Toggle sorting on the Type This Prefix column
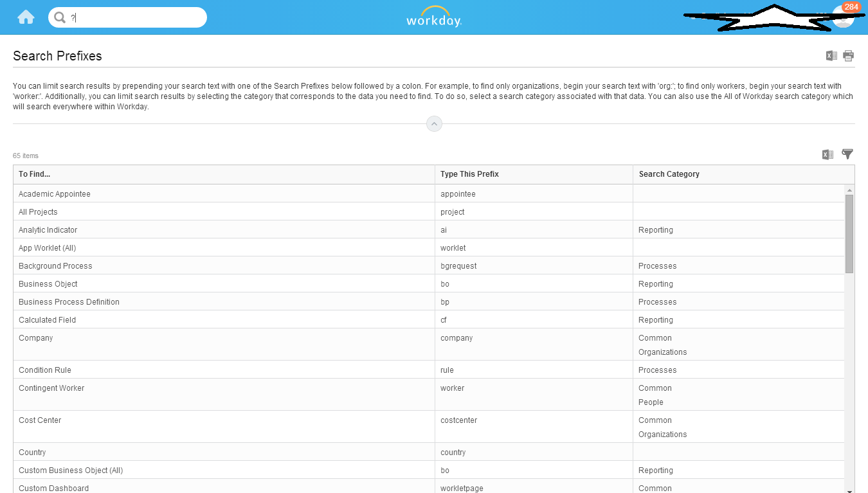 [x=469, y=174]
